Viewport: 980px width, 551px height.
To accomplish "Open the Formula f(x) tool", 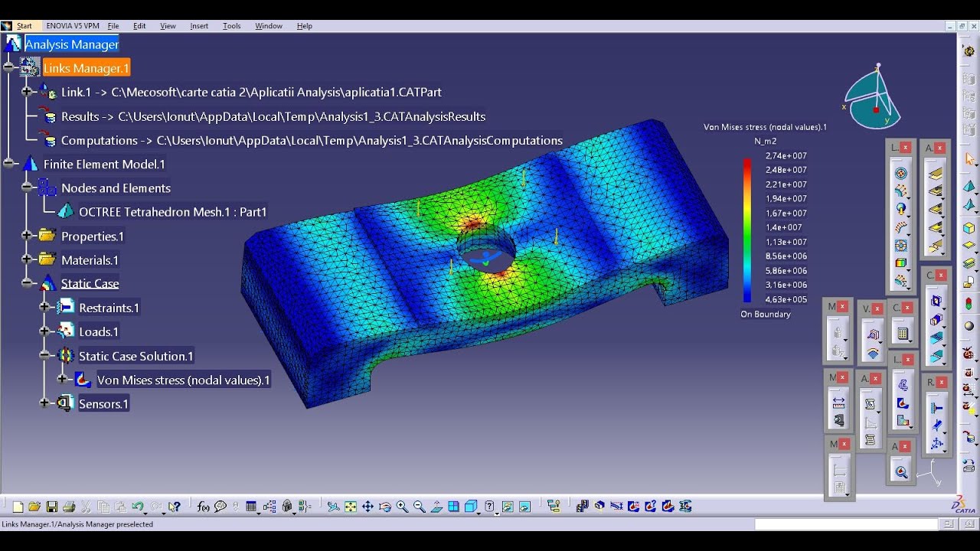I will tap(203, 507).
